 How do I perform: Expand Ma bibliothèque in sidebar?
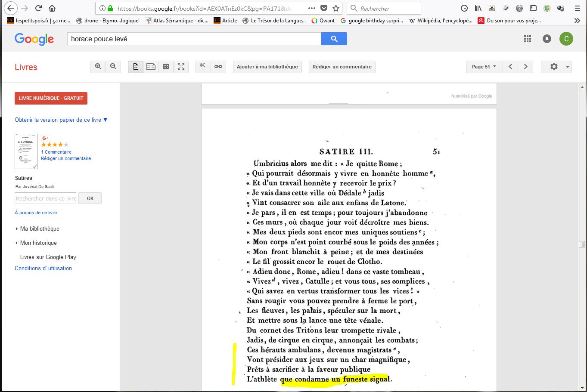[40, 228]
